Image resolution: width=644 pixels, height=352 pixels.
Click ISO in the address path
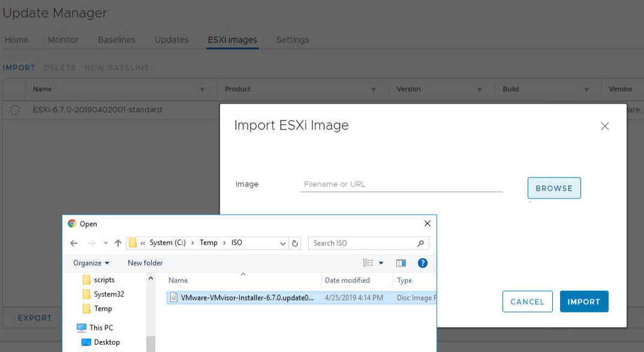237,243
